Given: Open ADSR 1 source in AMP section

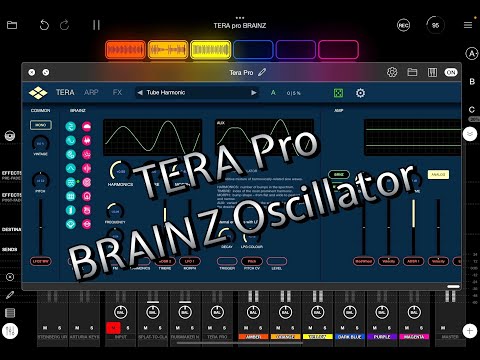Looking at the screenshot, I should tap(413, 261).
